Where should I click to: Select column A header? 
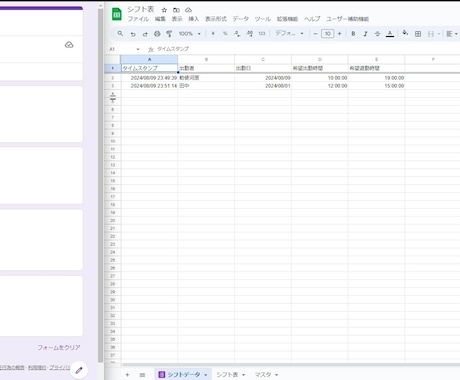pos(149,59)
